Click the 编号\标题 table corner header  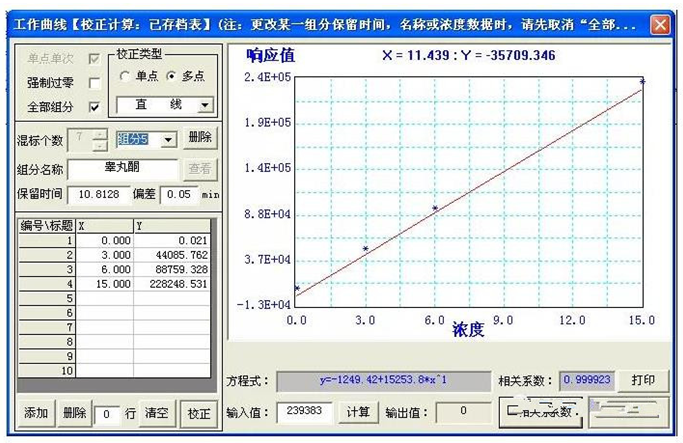[47, 226]
